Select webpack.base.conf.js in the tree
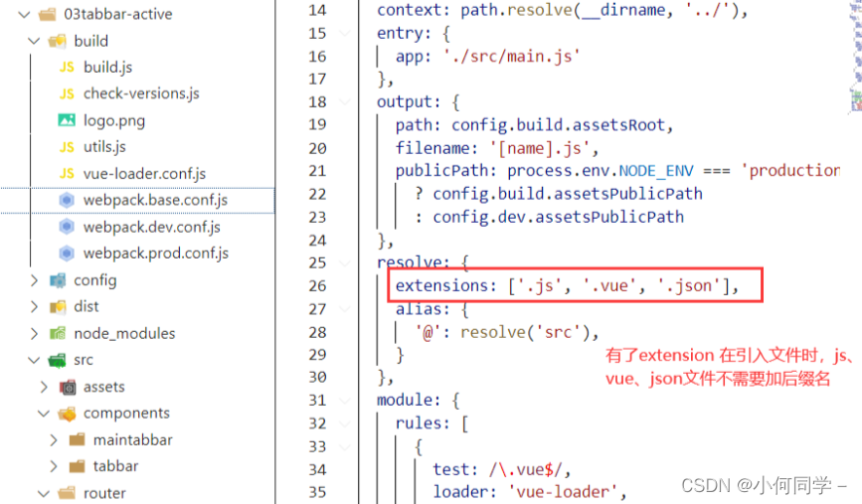The image size is (862, 504). [x=155, y=200]
